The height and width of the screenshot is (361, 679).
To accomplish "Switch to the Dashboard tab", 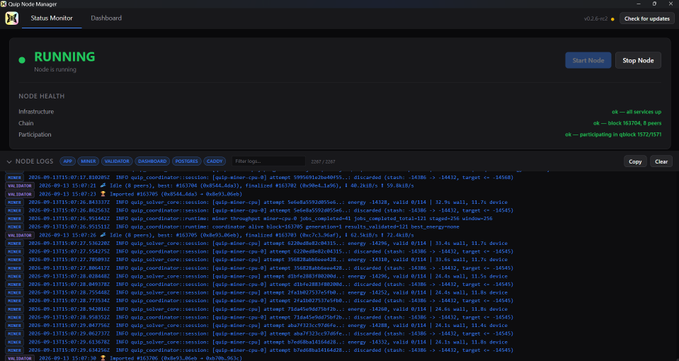I will point(106,18).
